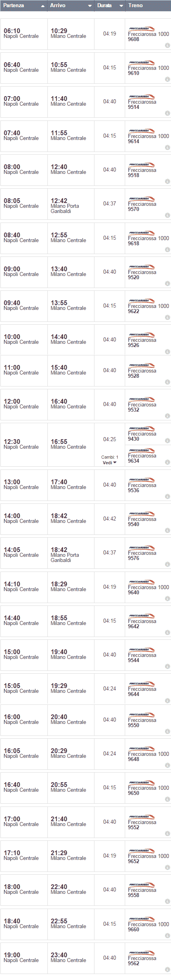Sort by Durata using its arrow
171x980 pixels.
click(121, 6)
